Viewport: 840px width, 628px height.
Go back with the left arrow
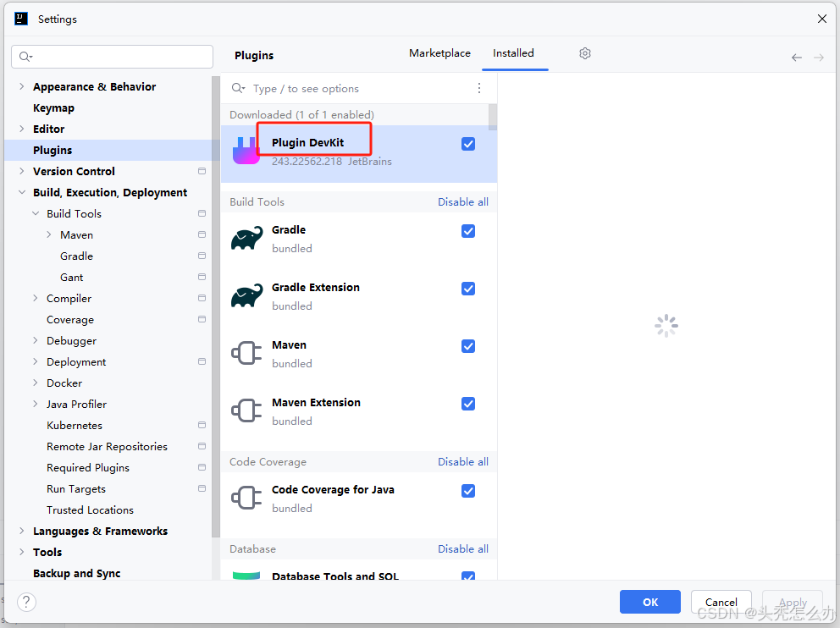(797, 58)
